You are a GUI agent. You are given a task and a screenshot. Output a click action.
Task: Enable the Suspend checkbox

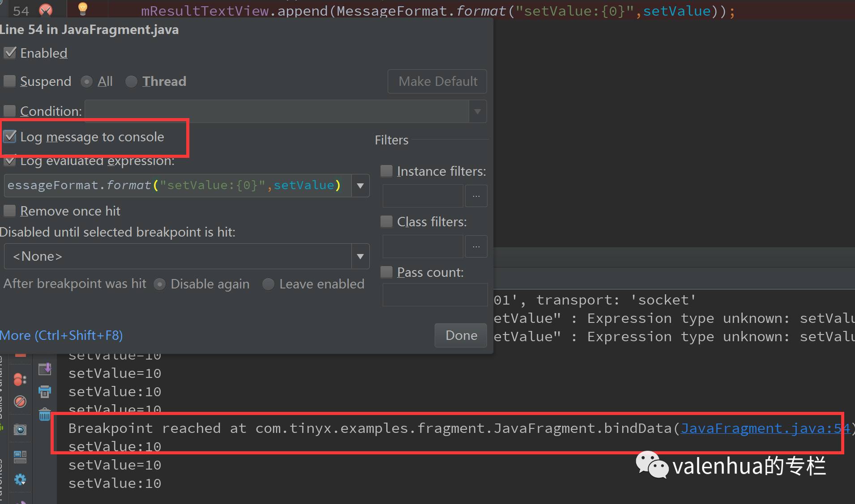point(10,81)
